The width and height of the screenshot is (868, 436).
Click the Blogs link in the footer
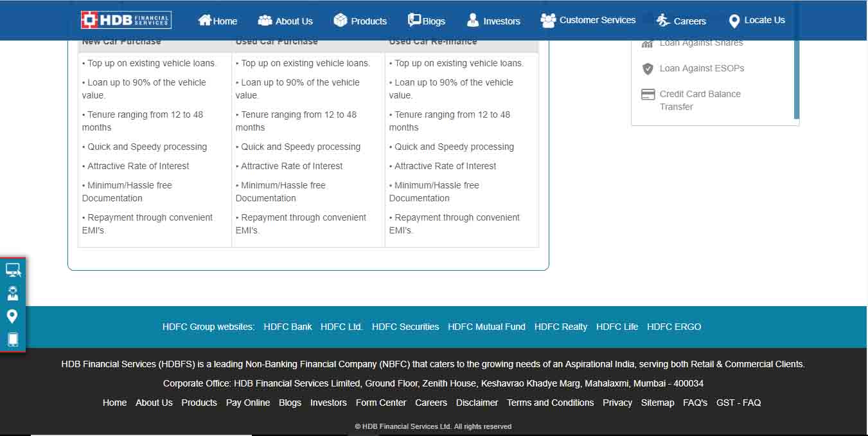click(290, 403)
